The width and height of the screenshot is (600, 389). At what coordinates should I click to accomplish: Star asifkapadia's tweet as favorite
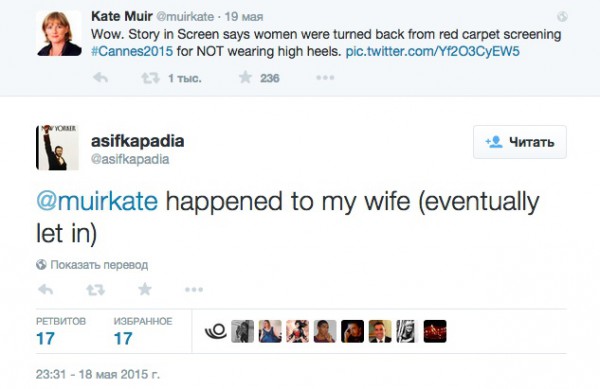(145, 289)
